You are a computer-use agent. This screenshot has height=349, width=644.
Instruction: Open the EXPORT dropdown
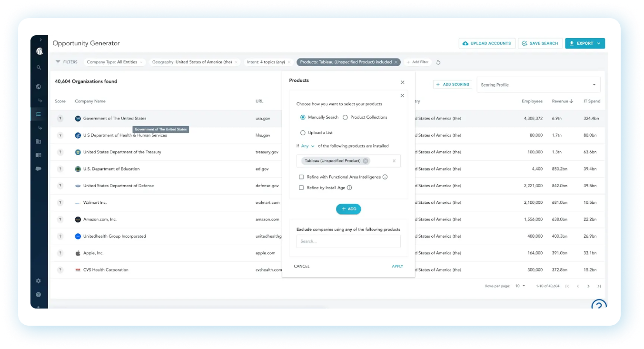pos(585,43)
